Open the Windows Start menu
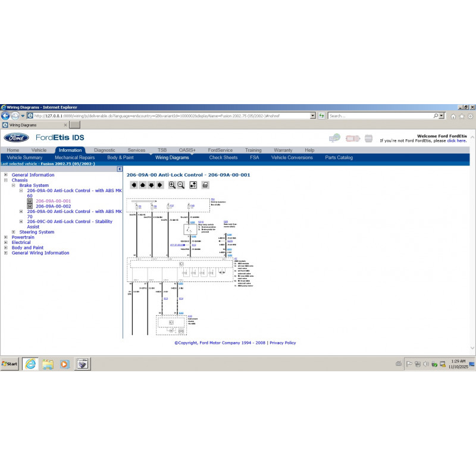This screenshot has width=476, height=476. coord(10,364)
